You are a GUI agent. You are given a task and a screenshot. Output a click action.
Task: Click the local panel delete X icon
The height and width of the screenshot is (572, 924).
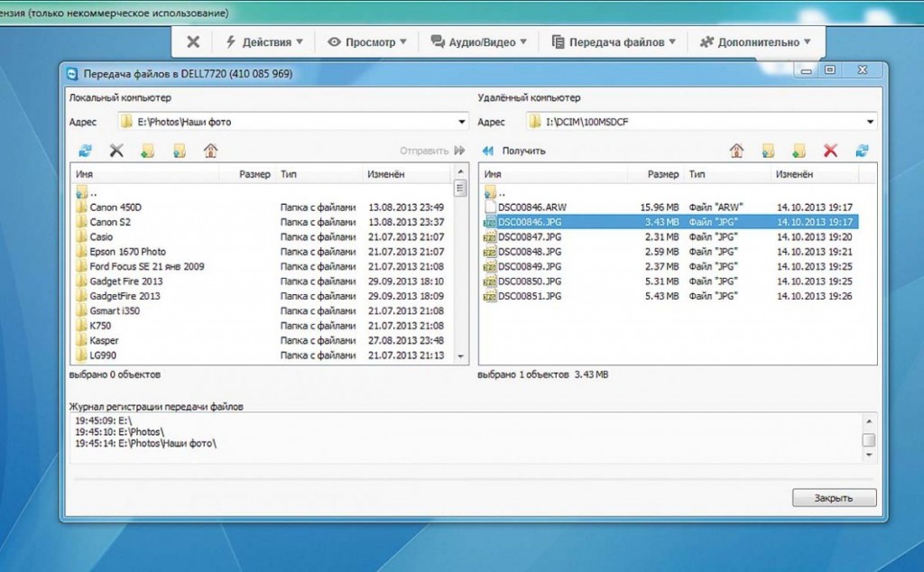116,151
